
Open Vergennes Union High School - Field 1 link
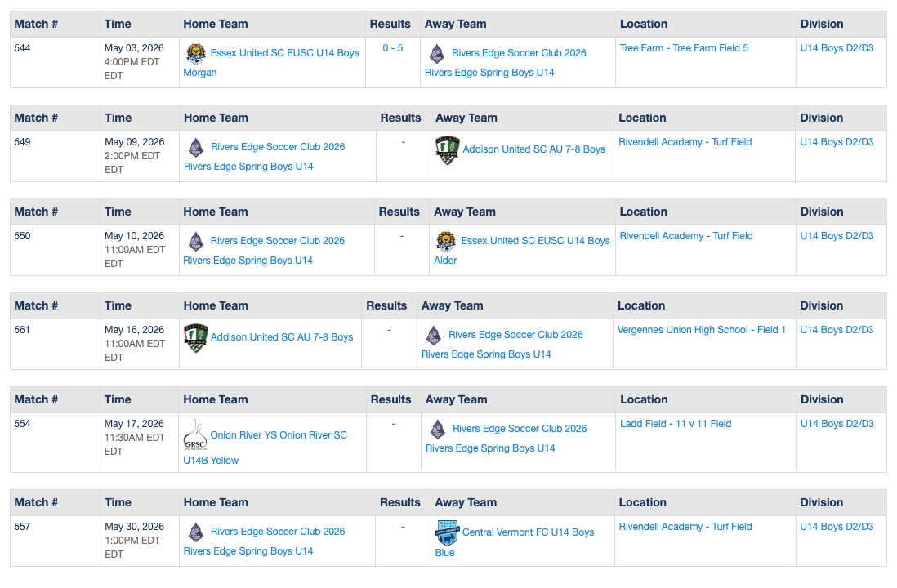click(x=702, y=330)
